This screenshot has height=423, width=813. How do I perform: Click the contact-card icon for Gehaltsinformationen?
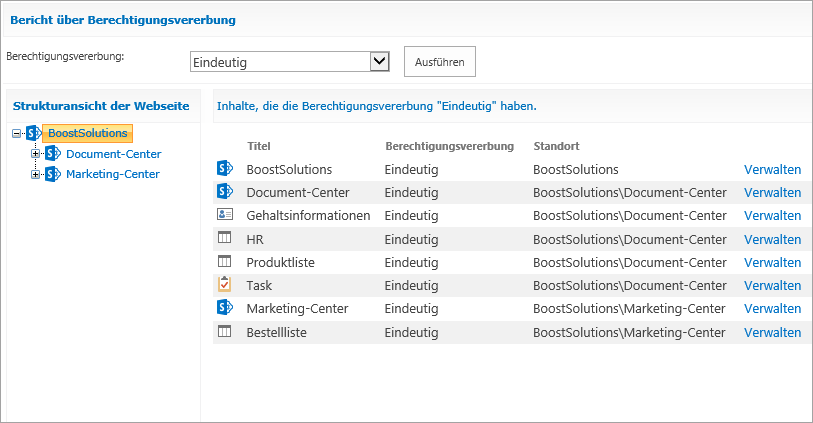click(x=225, y=214)
